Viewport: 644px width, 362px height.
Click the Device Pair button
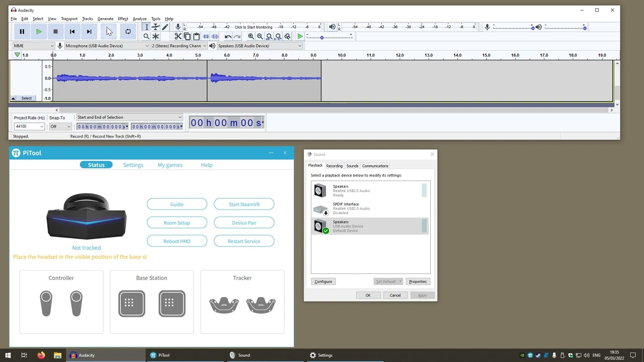[x=244, y=223]
